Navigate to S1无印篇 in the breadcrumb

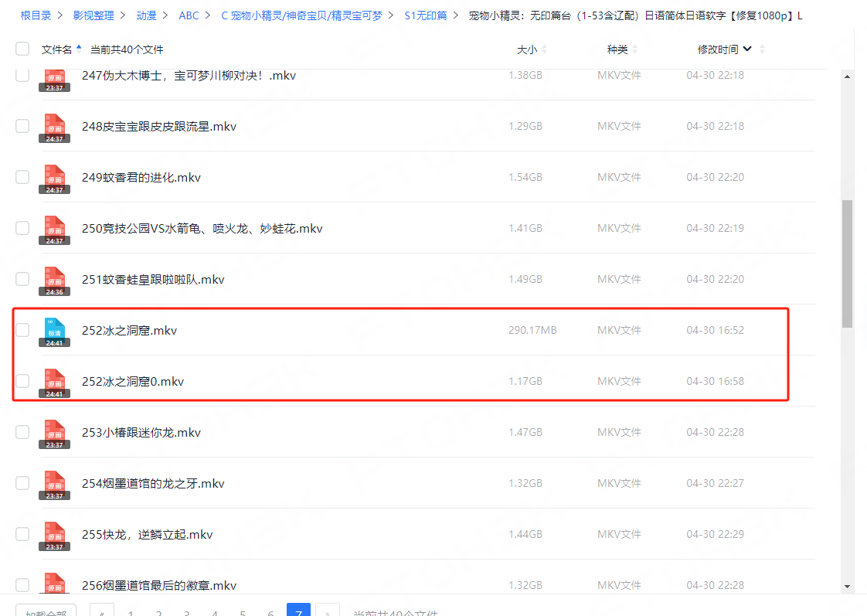pos(425,15)
